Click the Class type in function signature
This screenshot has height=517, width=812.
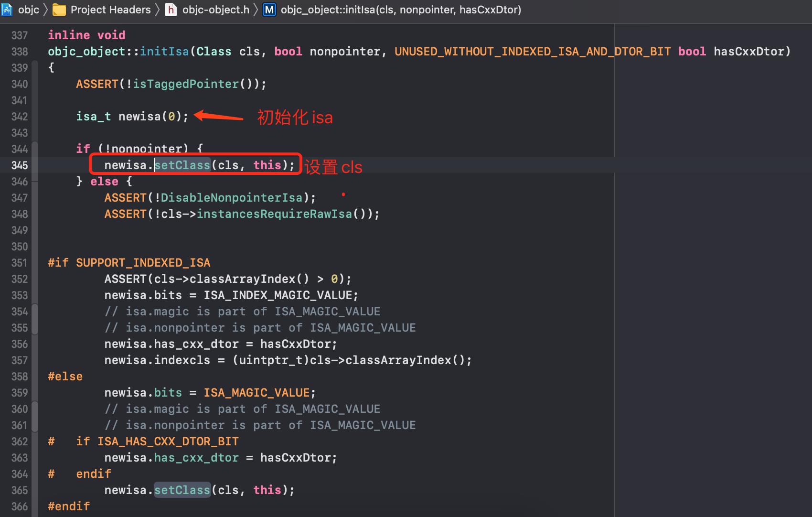[214, 52]
